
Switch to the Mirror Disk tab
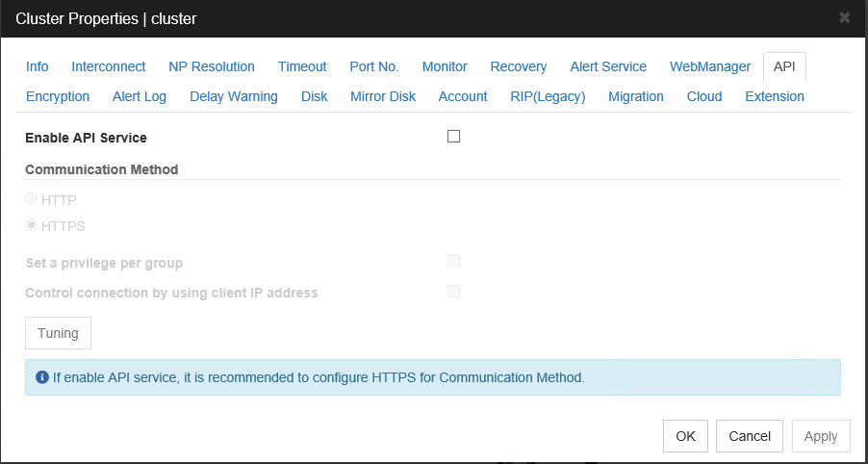[x=383, y=96]
